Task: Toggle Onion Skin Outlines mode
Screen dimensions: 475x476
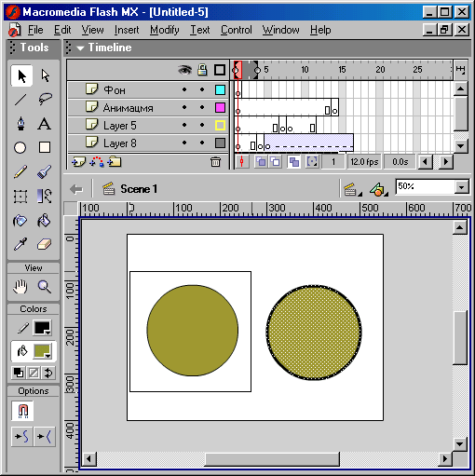Action: [275, 162]
